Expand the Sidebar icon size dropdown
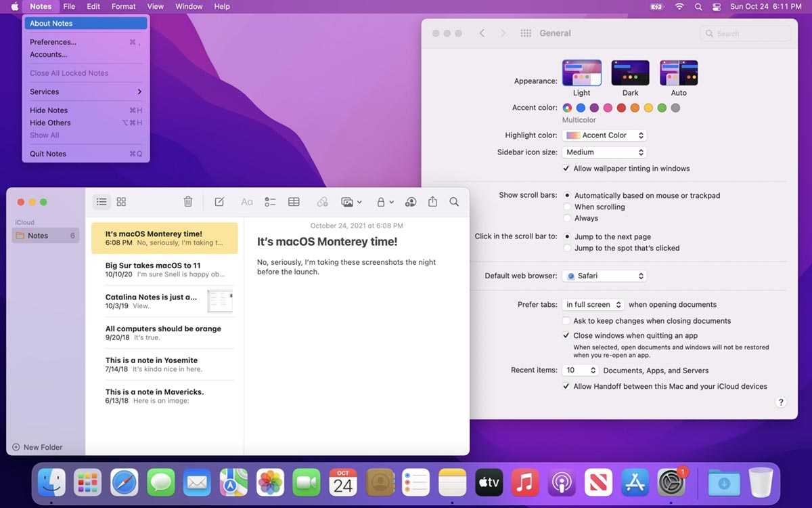The image size is (812, 508). 604,152
